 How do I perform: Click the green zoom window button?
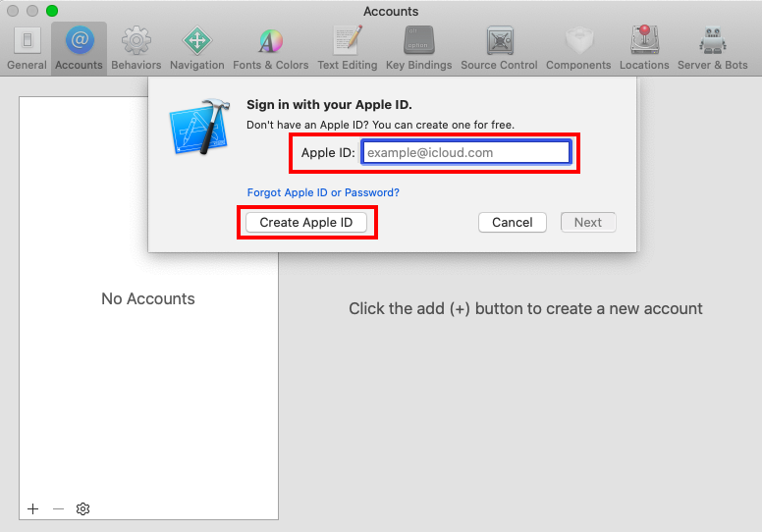pos(52,11)
